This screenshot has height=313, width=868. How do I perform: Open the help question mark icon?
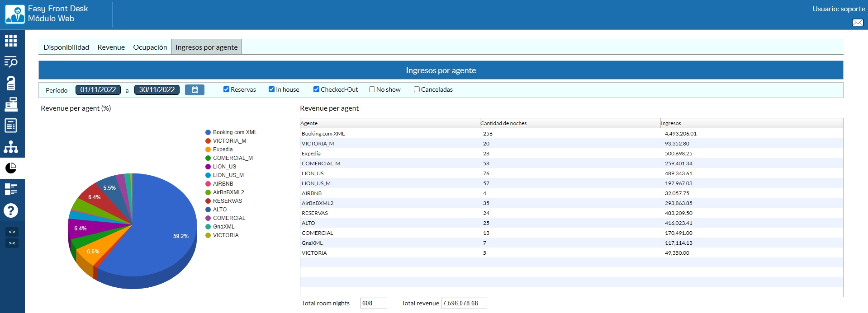(11, 210)
